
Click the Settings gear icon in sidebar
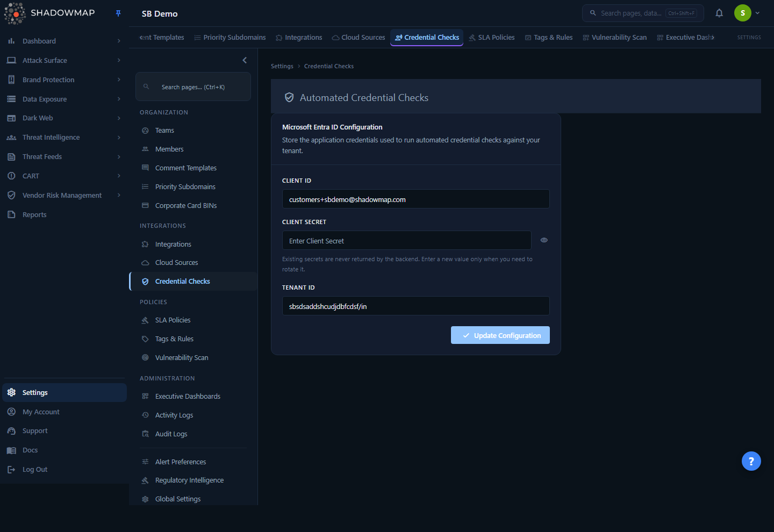click(11, 392)
